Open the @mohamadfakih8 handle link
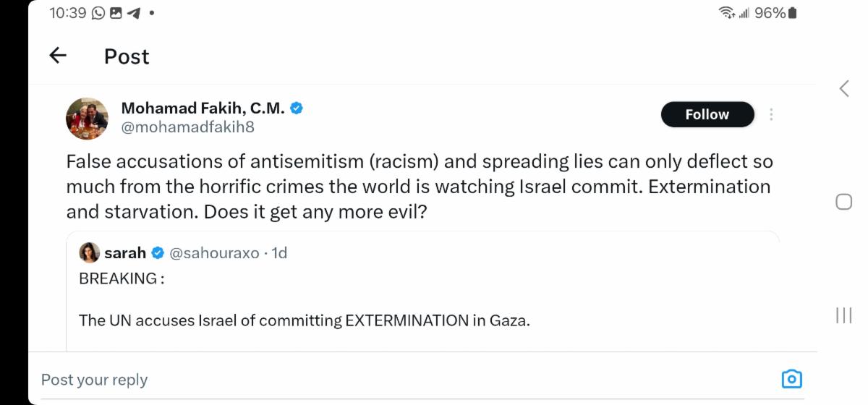This screenshot has height=405, width=868. [187, 127]
